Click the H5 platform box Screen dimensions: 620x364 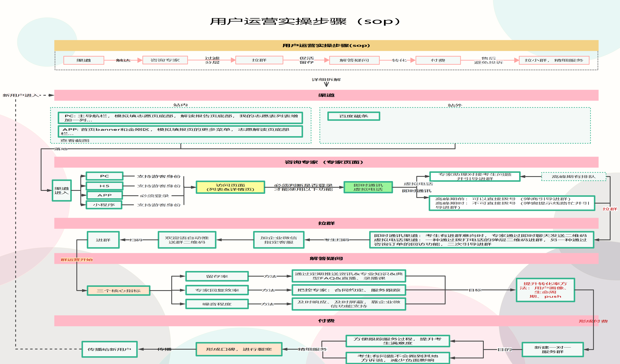pos(104,186)
